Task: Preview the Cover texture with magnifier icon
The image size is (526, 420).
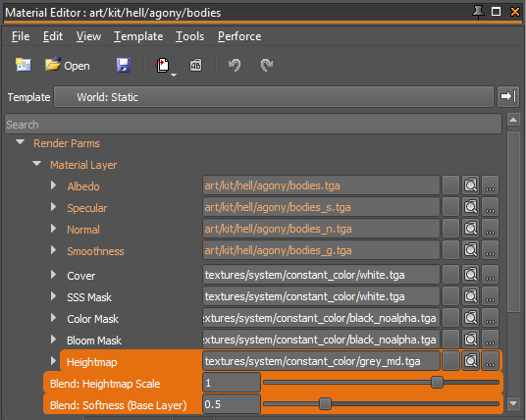Action: pos(470,275)
